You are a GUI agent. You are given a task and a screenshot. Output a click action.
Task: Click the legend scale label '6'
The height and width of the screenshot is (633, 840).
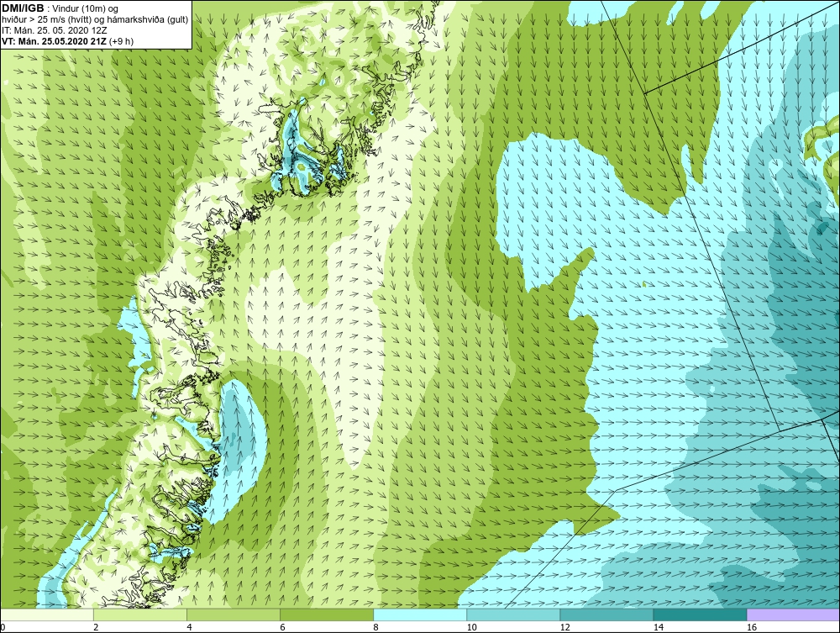(282, 627)
